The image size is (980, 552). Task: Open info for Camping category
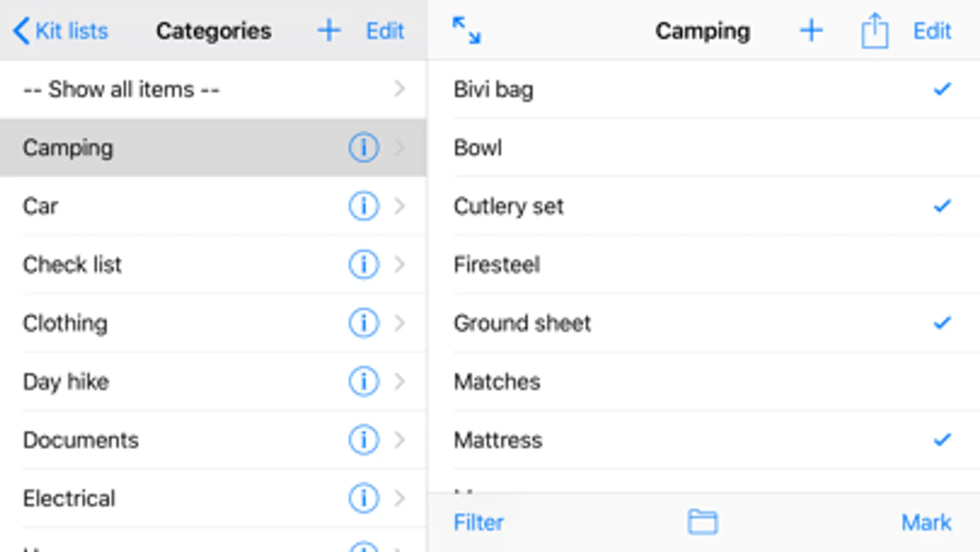pyautogui.click(x=363, y=148)
